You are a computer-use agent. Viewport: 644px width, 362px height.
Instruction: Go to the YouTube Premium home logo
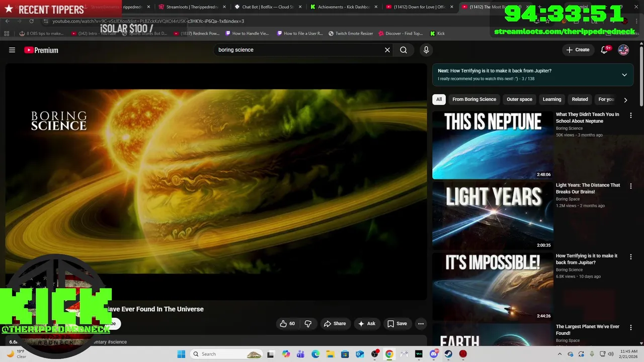[41, 50]
